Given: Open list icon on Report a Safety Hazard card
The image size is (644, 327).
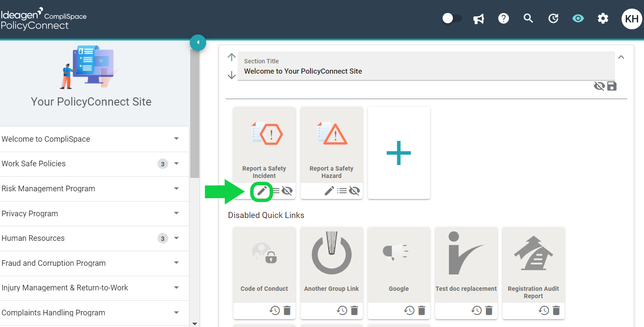Looking at the screenshot, I should click(342, 191).
